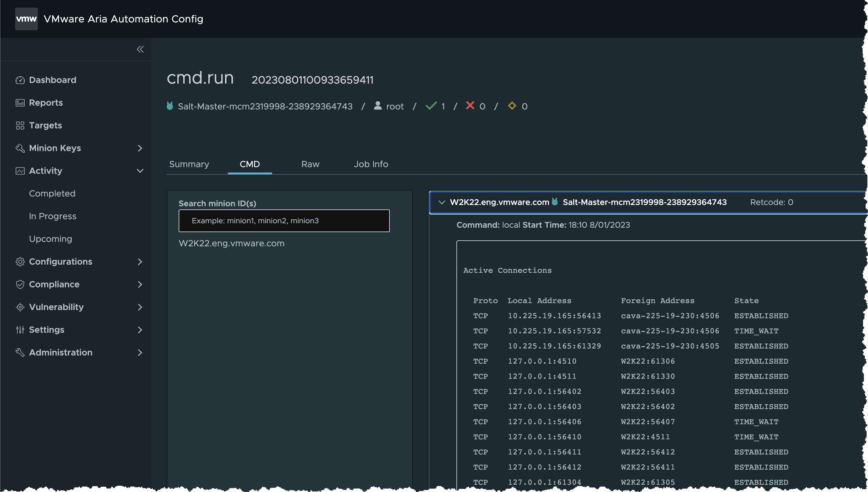
Task: Click the Active Connections heading
Action: (507, 270)
